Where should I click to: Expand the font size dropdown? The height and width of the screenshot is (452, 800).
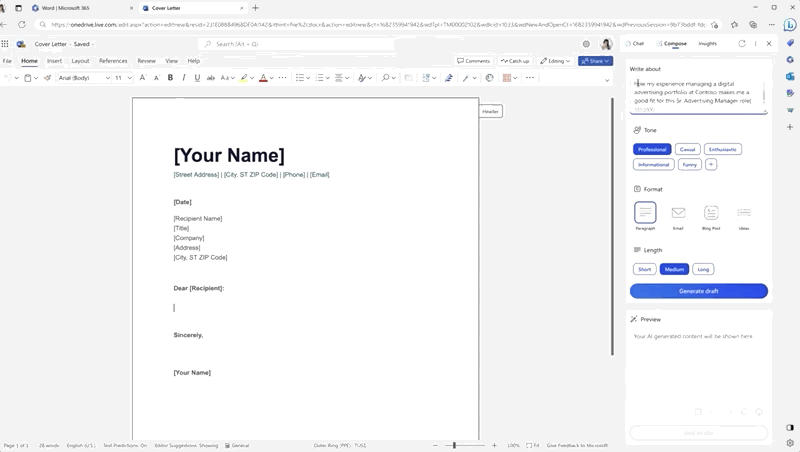123,78
